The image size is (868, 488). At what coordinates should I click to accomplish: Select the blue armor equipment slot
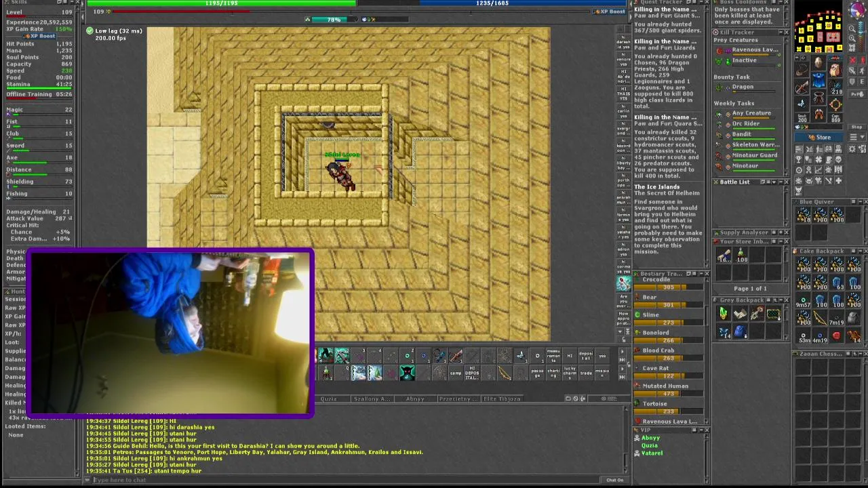click(x=818, y=80)
